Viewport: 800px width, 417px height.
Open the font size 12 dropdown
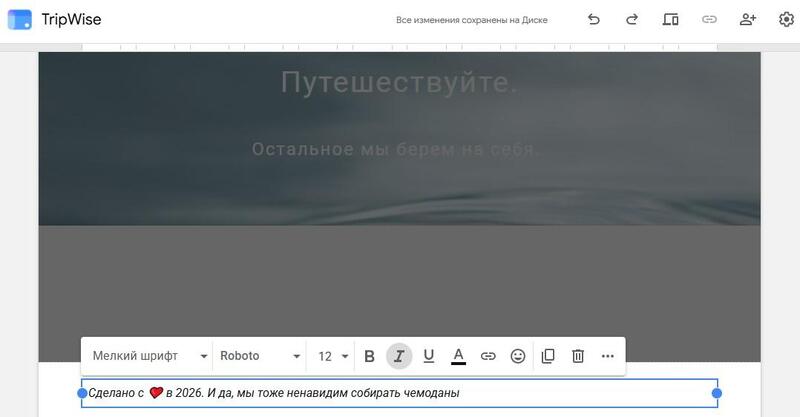pos(332,356)
